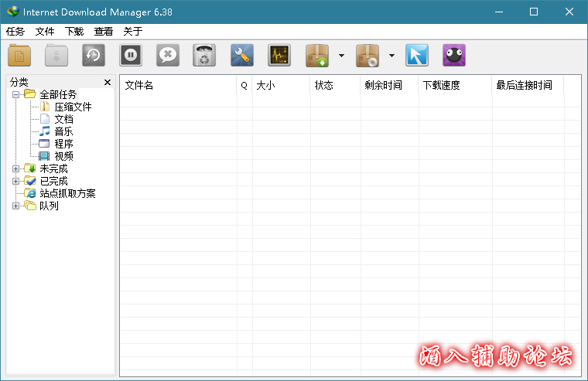Screen dimensions: 588x381
Task: Click the clock-arrow resume toolbar icon
Action: point(94,55)
